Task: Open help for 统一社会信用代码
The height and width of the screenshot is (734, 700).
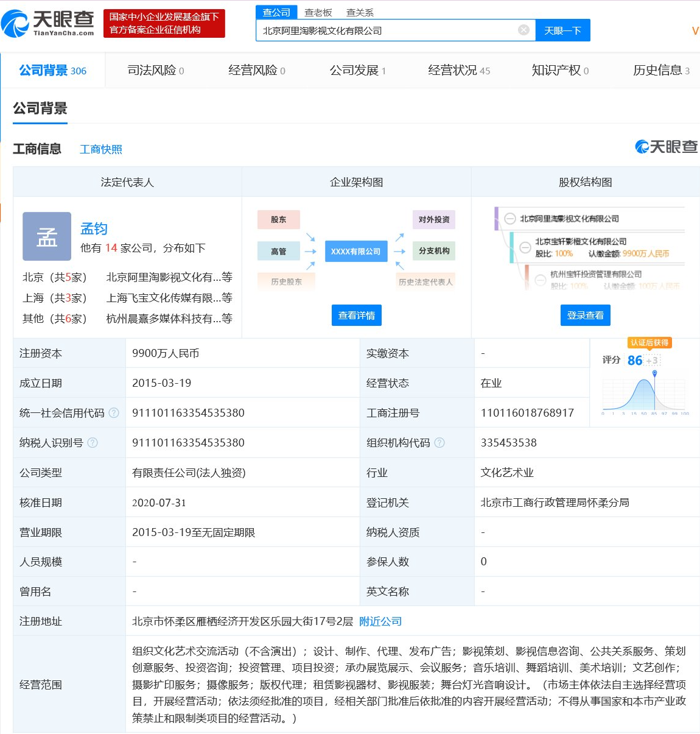Action: point(114,413)
